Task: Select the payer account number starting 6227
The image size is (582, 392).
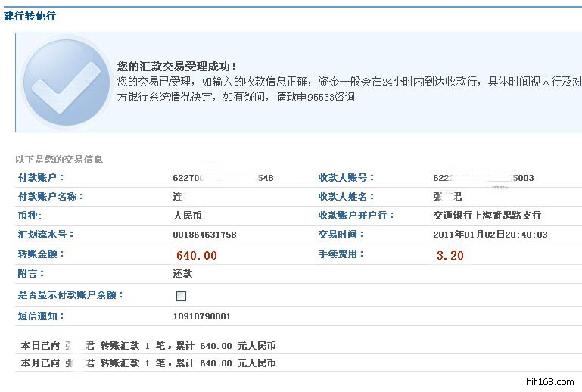Action: (x=223, y=178)
